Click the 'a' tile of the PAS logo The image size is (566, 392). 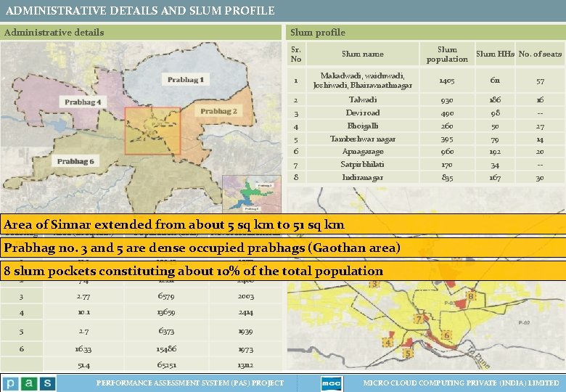tap(29, 383)
